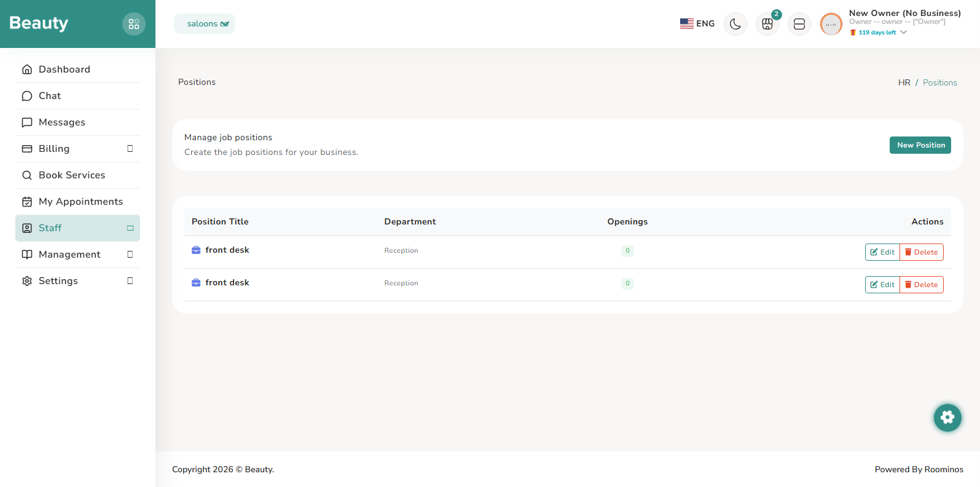Click My Appointments calendar icon
Image resolution: width=980 pixels, height=487 pixels.
coord(27,202)
